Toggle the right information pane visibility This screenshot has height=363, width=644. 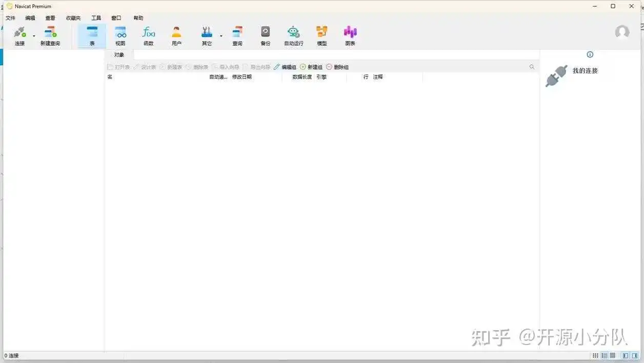point(635,356)
